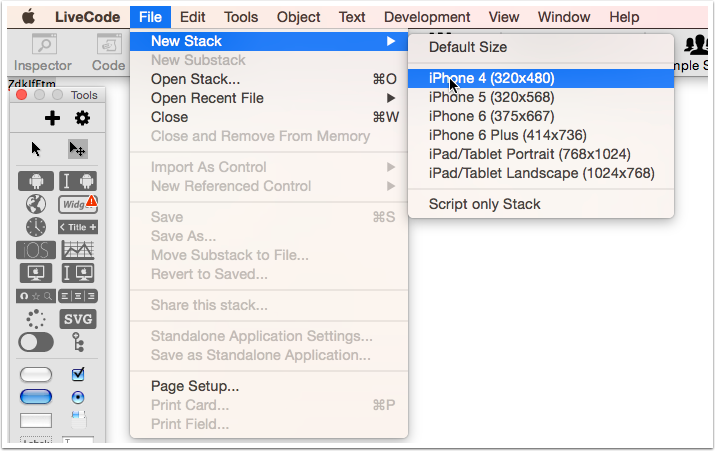The width and height of the screenshot is (715, 451).
Task: Close the Tools palette window
Action: click(21, 95)
